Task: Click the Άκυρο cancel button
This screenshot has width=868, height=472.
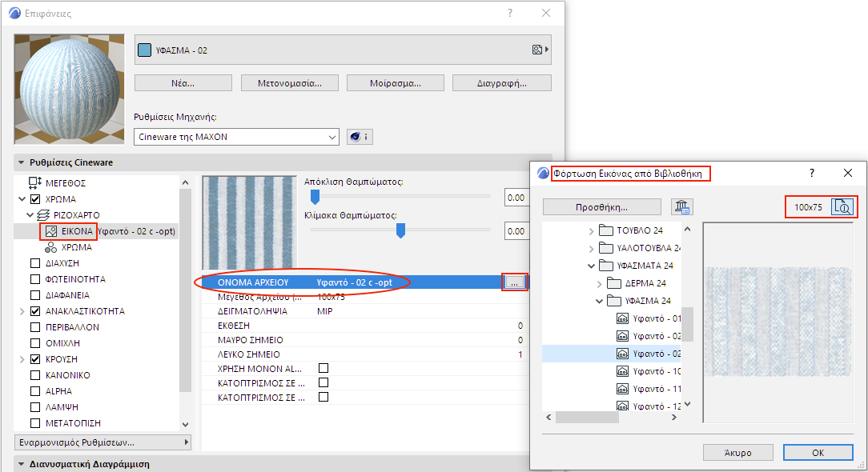Action: point(738,453)
